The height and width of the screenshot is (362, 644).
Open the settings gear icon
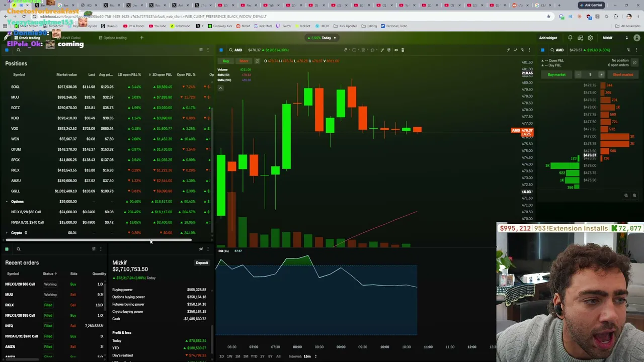point(590,38)
